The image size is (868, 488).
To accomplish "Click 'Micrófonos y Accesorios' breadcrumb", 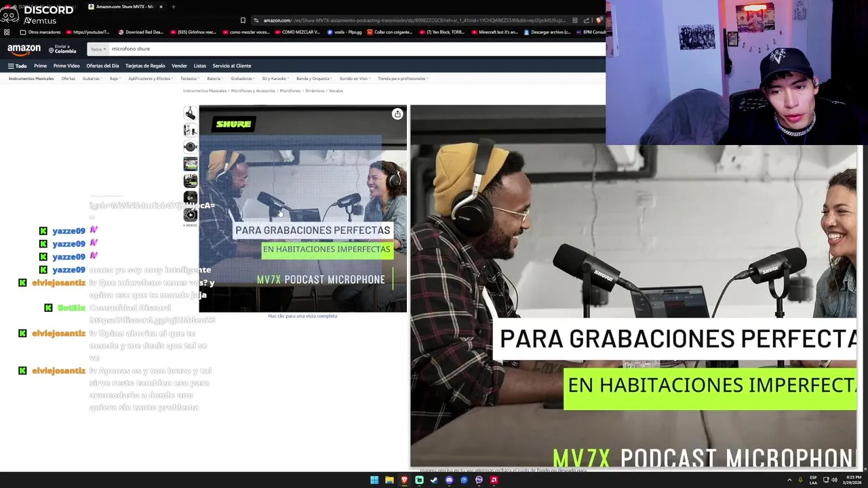I will (x=253, y=91).
